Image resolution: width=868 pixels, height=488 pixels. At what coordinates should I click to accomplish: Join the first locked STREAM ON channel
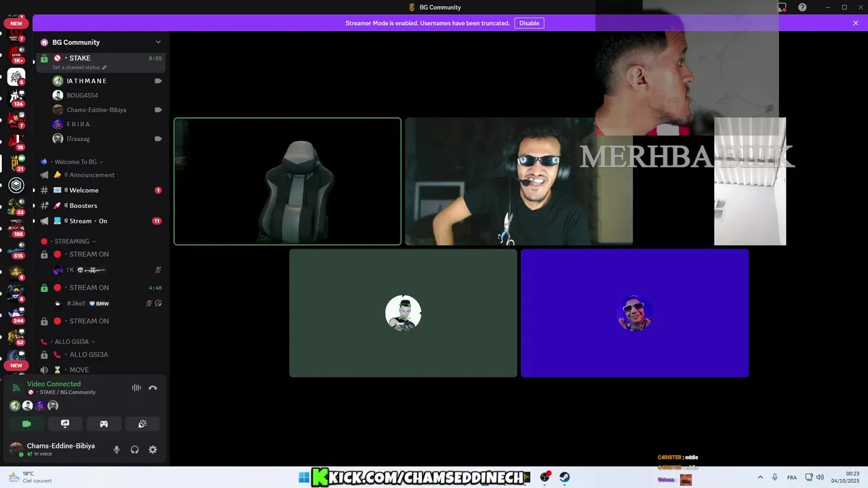click(x=102, y=254)
